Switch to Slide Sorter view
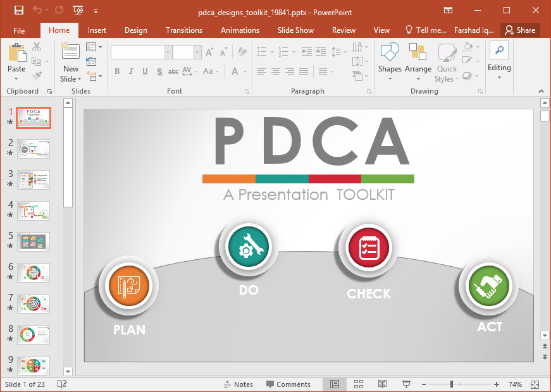Viewport: 551px width, 392px height. [359, 384]
